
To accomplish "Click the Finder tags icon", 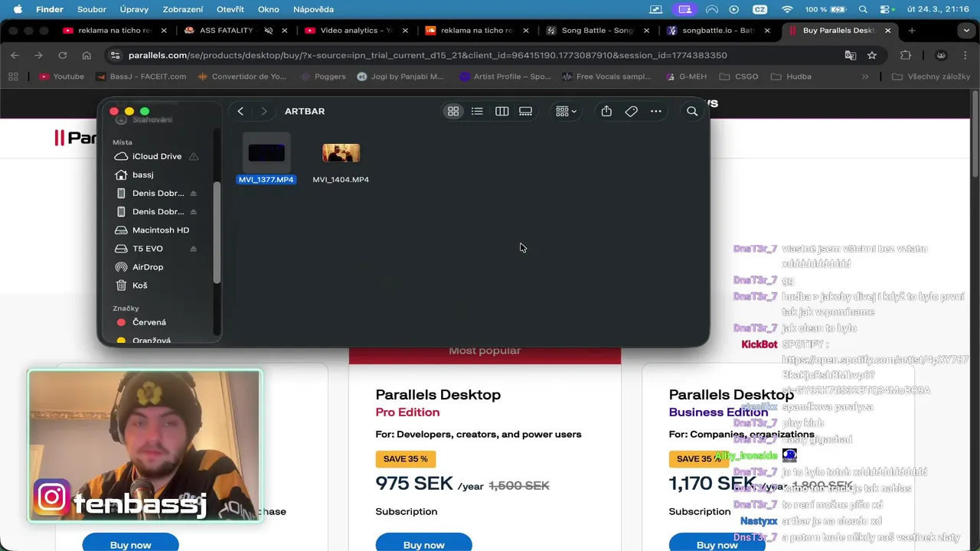I will [631, 111].
